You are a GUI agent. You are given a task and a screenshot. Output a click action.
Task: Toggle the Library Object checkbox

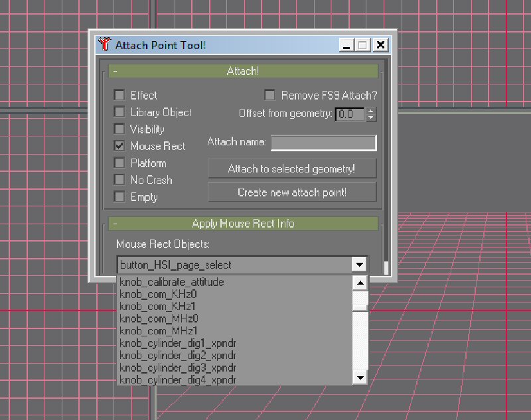(x=119, y=112)
